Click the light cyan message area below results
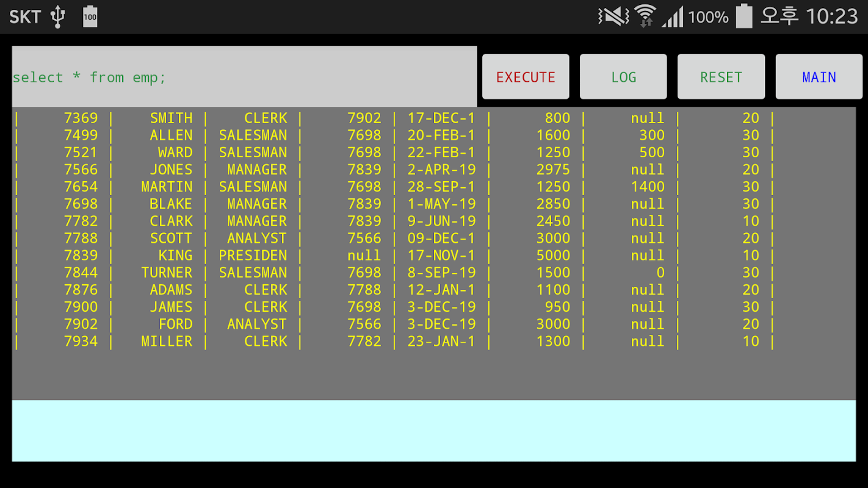Image resolution: width=868 pixels, height=488 pixels. (434, 431)
